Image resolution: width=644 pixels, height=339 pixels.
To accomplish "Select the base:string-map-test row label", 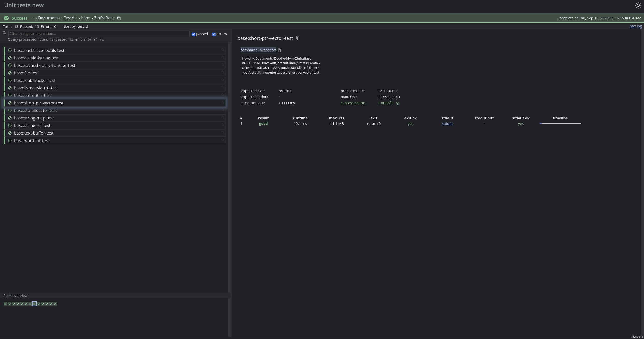I will [34, 118].
